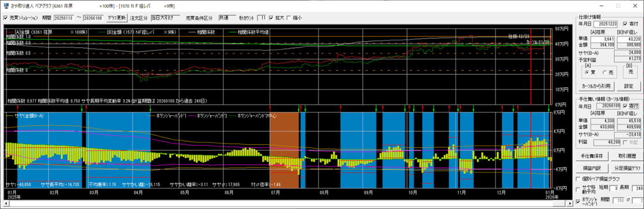
Task: Click the app icon in the title bar
Action: 5,5
